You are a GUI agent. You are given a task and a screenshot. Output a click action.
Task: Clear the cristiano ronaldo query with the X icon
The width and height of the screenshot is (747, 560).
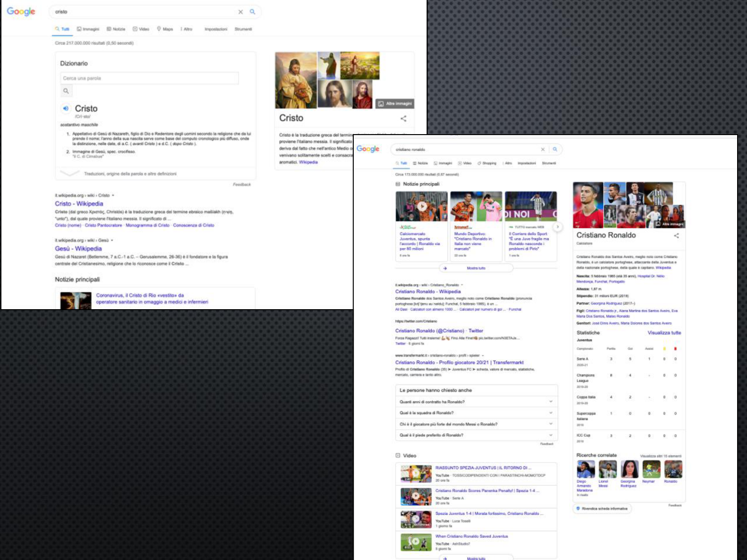tap(543, 149)
